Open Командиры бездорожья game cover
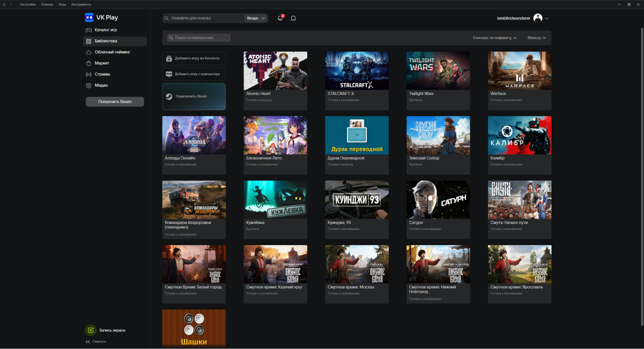The image size is (644, 349). 194,200
